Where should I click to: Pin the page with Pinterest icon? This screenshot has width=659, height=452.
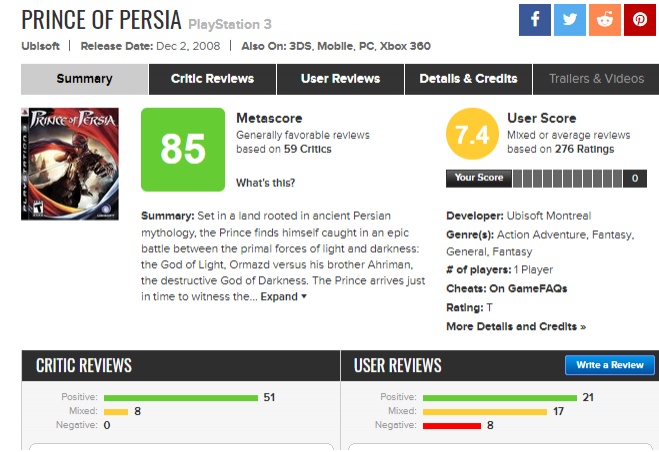(640, 20)
